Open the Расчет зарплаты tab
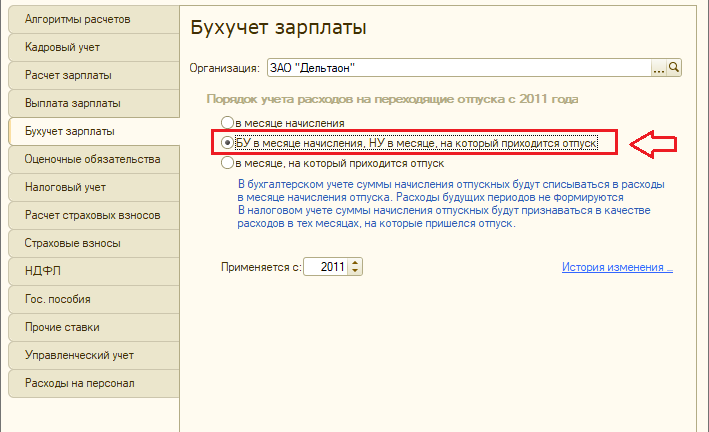709x432 pixels. (x=94, y=76)
